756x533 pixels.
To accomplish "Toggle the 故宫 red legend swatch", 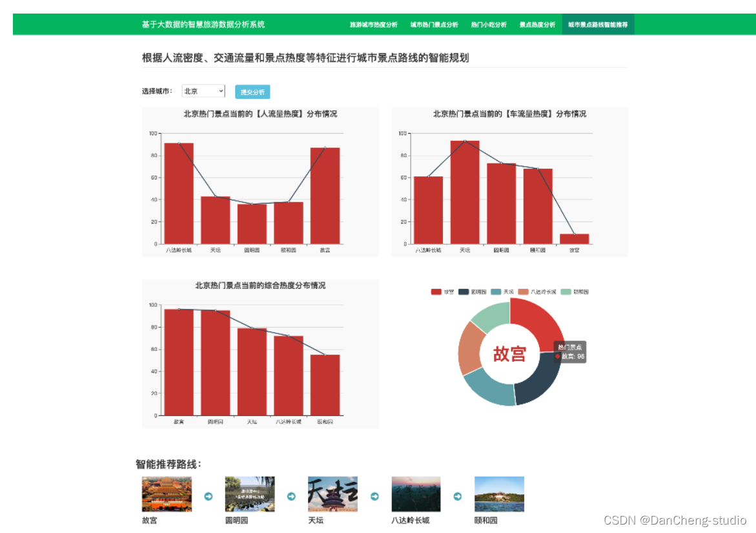I will point(436,292).
